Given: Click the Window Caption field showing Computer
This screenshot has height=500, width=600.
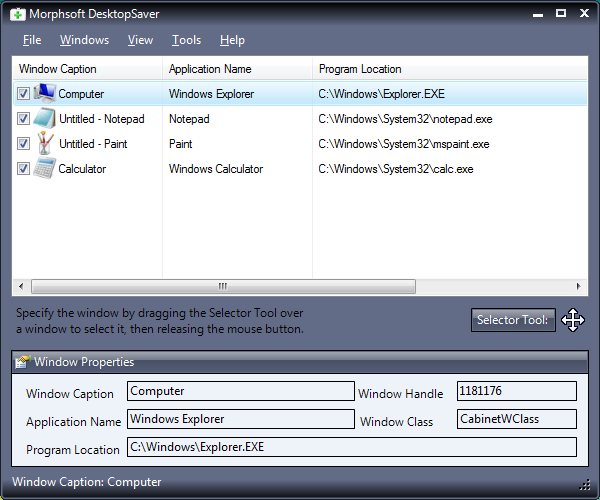Looking at the screenshot, I should (x=241, y=391).
